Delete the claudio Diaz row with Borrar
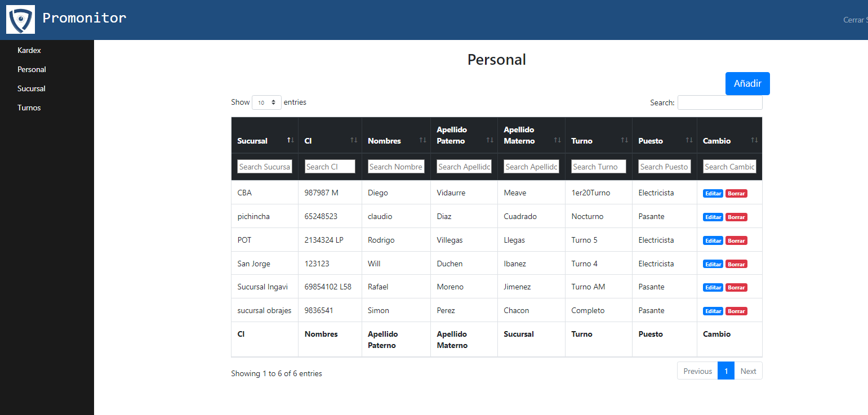Viewport: 868px width, 415px height. [736, 217]
